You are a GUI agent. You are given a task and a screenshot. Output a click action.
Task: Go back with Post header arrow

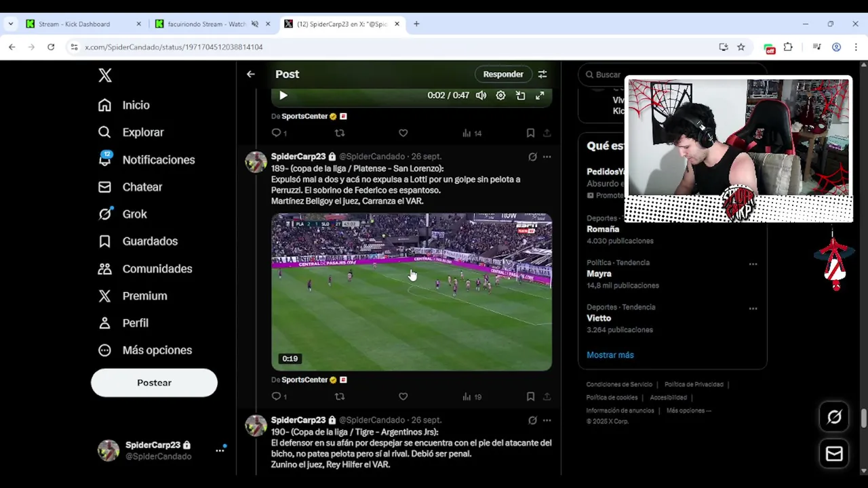pyautogui.click(x=251, y=75)
